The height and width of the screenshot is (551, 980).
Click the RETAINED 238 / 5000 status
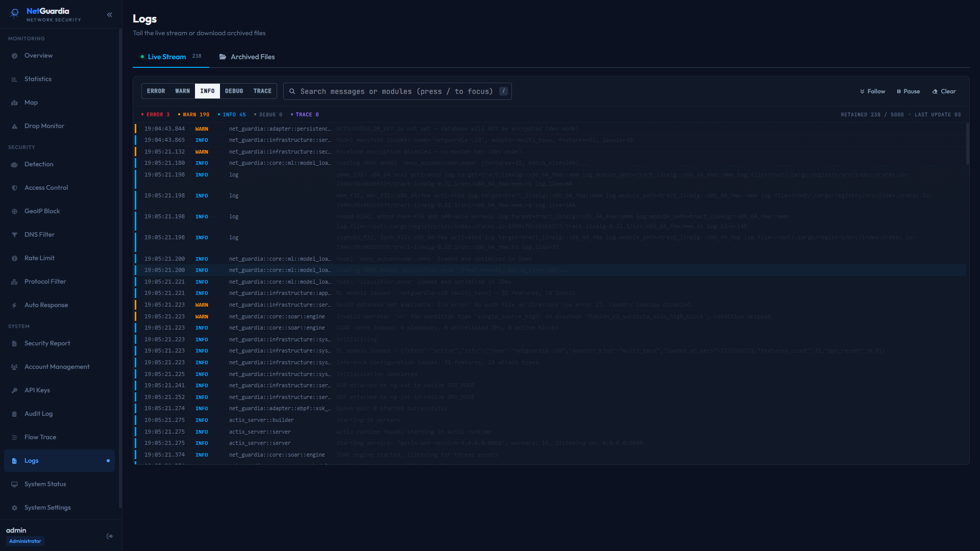tap(872, 115)
